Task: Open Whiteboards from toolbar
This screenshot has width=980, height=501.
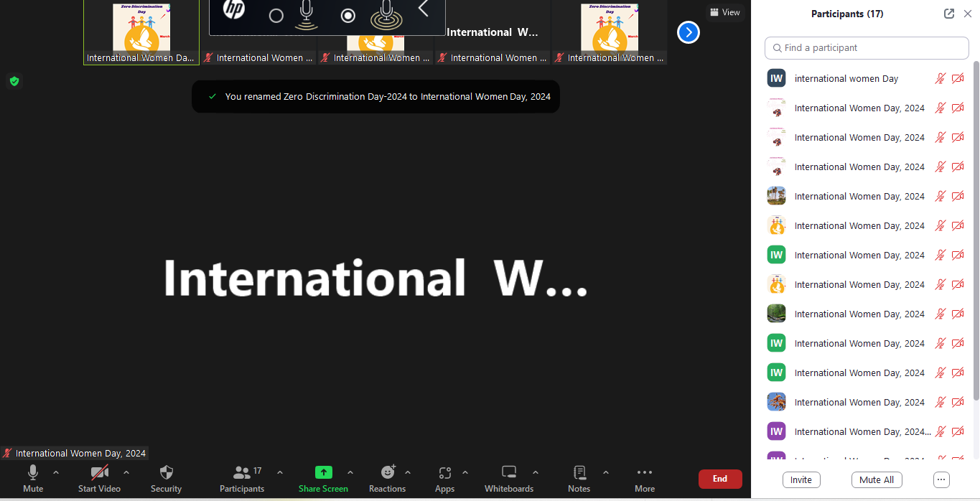Action: (508, 478)
